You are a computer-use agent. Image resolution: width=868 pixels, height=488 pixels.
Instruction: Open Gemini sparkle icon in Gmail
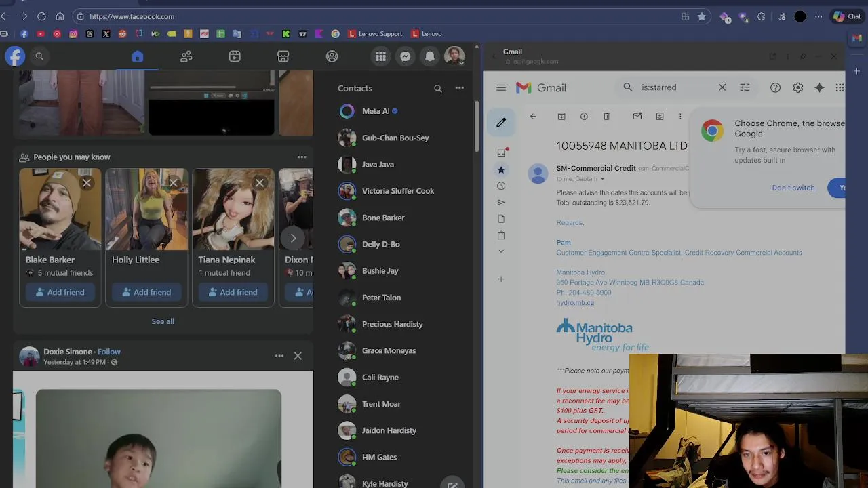[819, 87]
